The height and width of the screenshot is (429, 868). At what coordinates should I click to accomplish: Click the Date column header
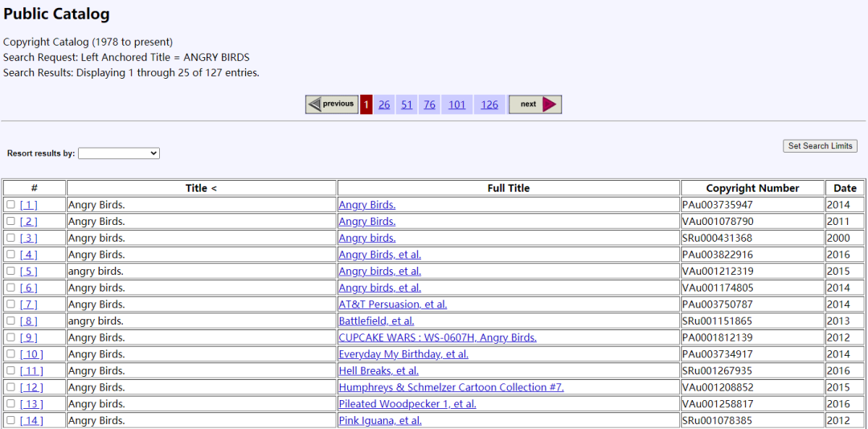(845, 188)
